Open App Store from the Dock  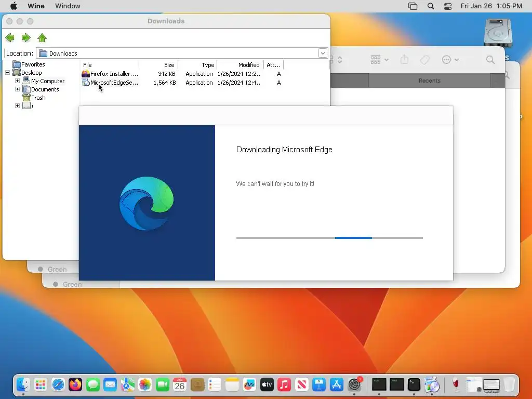click(x=337, y=384)
